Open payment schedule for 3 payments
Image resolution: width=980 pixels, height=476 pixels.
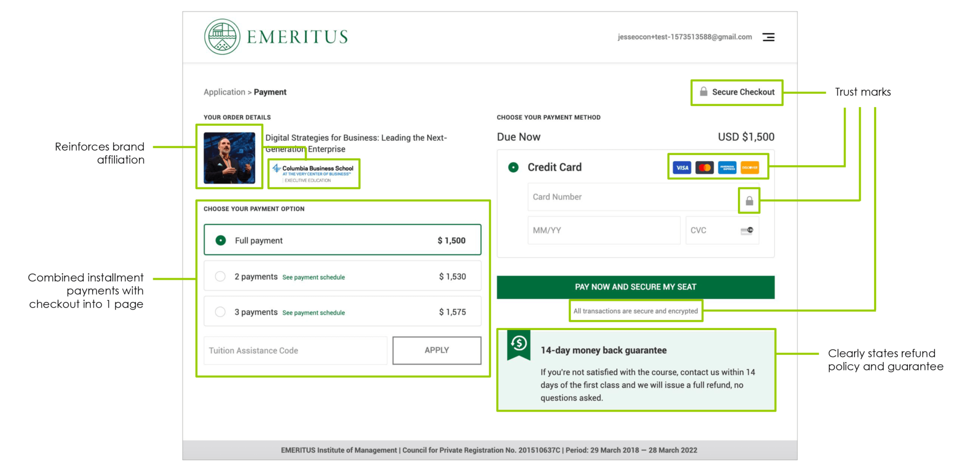(313, 313)
